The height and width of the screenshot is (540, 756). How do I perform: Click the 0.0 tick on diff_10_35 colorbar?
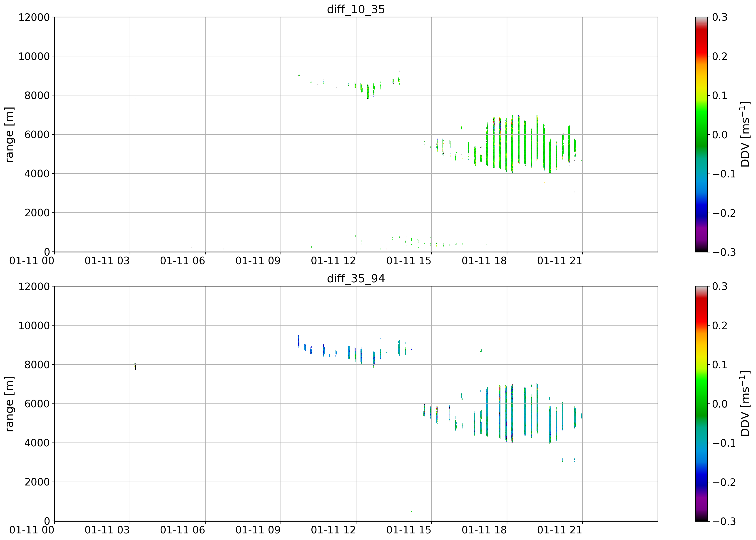720,135
